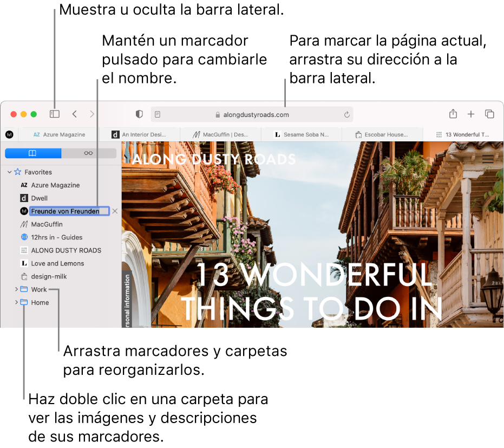Expand the Work folder chevron
The height and width of the screenshot is (448, 504).
click(x=16, y=289)
